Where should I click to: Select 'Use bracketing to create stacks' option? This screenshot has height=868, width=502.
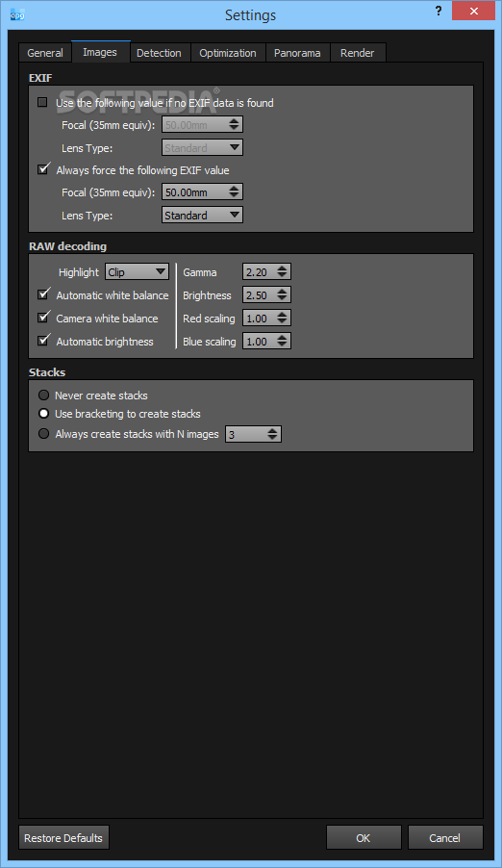click(43, 414)
